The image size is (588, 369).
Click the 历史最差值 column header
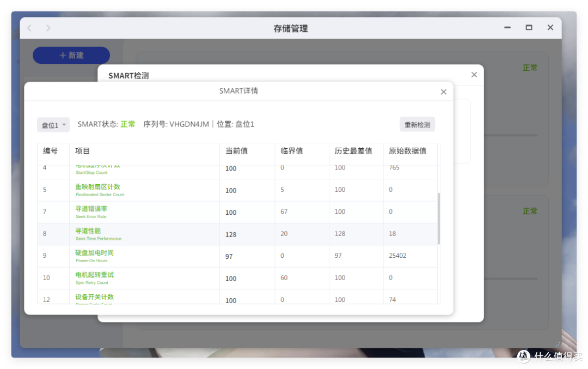(x=353, y=151)
